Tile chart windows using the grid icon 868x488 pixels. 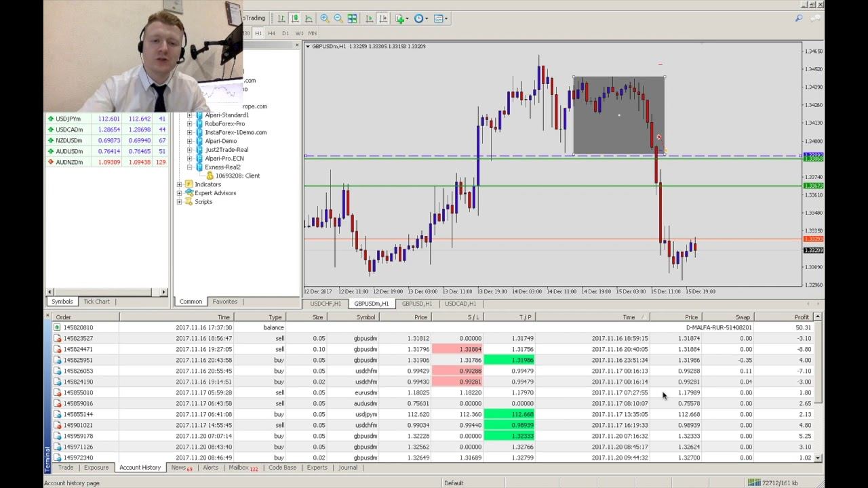pos(352,19)
